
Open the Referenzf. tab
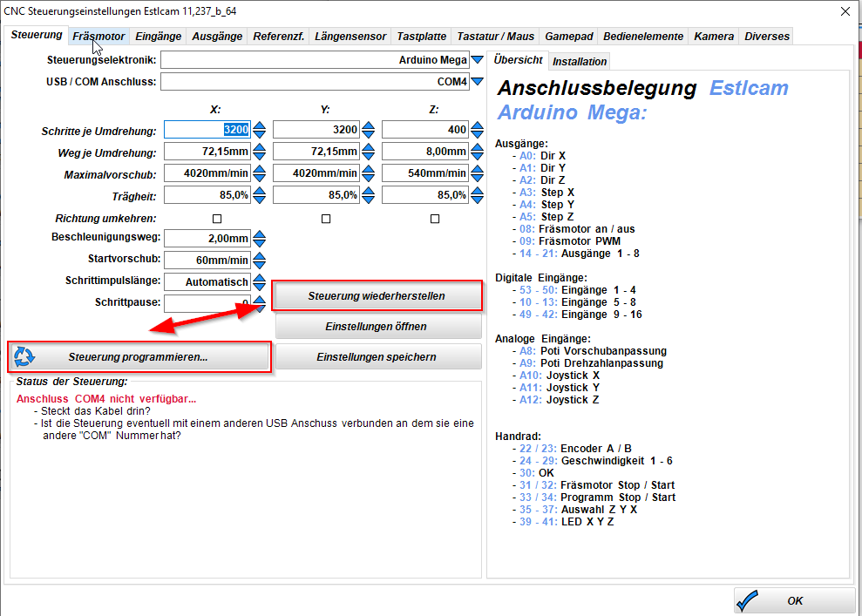[279, 37]
